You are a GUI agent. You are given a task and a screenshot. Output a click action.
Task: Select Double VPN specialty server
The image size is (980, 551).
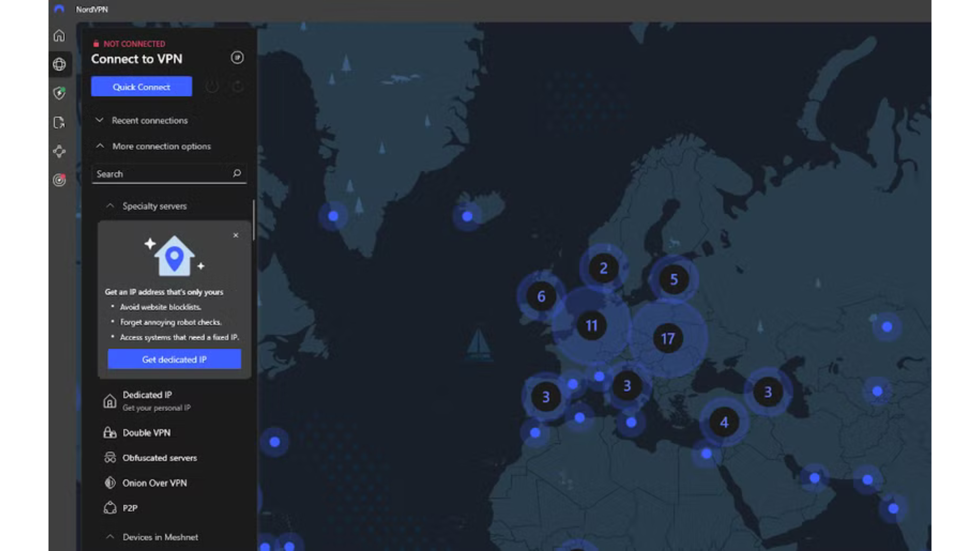146,433
